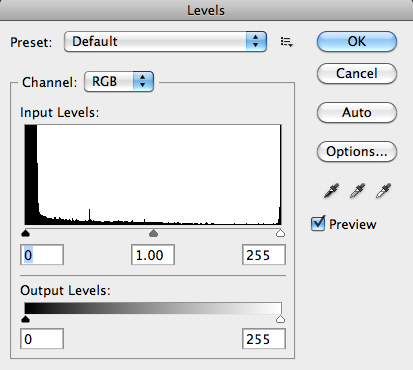Viewport: 413px width, 370px height.
Task: Apply Auto levels adjustment
Action: pos(357,113)
